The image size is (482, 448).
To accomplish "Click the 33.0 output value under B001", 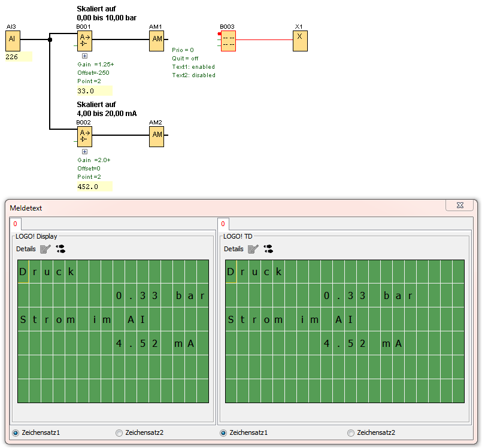I will pos(94,91).
